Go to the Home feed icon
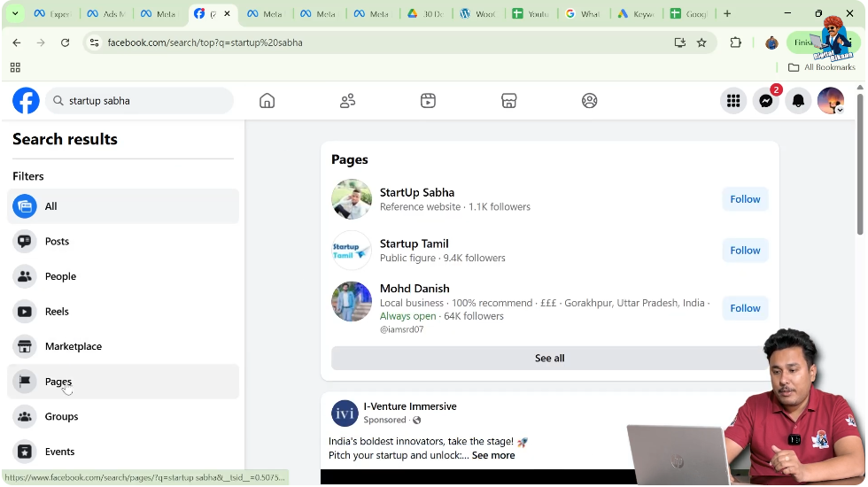 267,101
